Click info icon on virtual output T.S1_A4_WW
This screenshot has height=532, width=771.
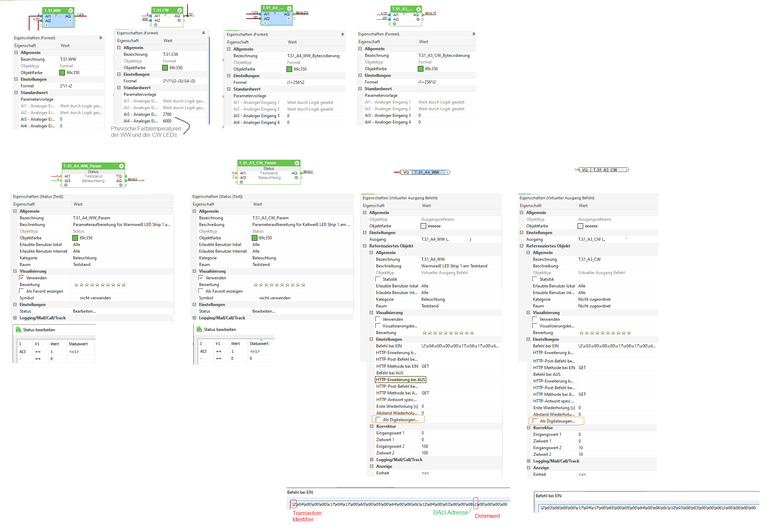tap(448, 172)
